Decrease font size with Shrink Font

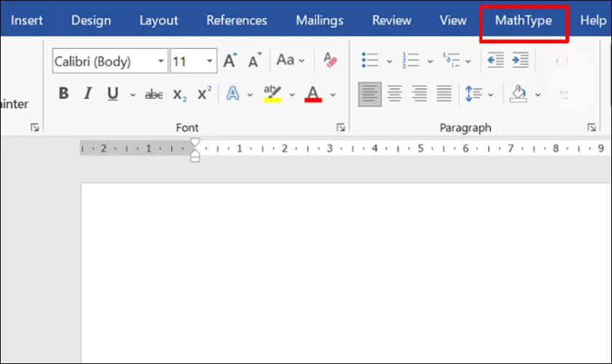click(x=255, y=60)
